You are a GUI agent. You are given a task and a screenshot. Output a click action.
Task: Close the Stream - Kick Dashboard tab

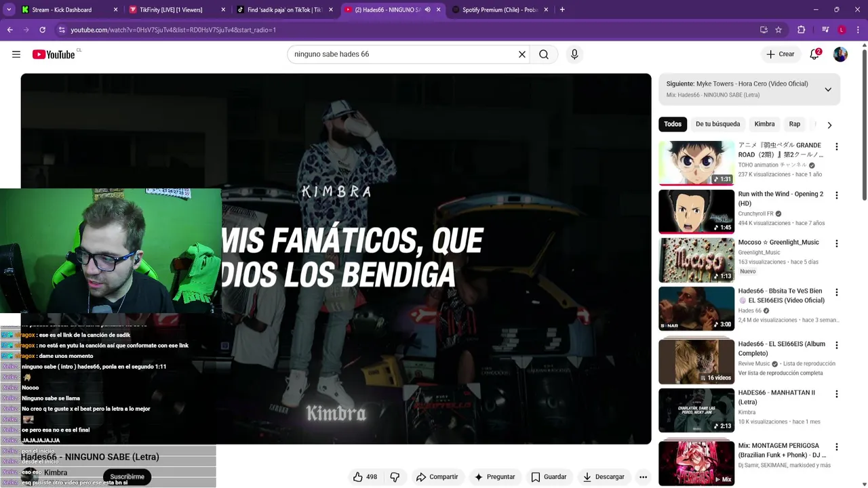point(115,9)
